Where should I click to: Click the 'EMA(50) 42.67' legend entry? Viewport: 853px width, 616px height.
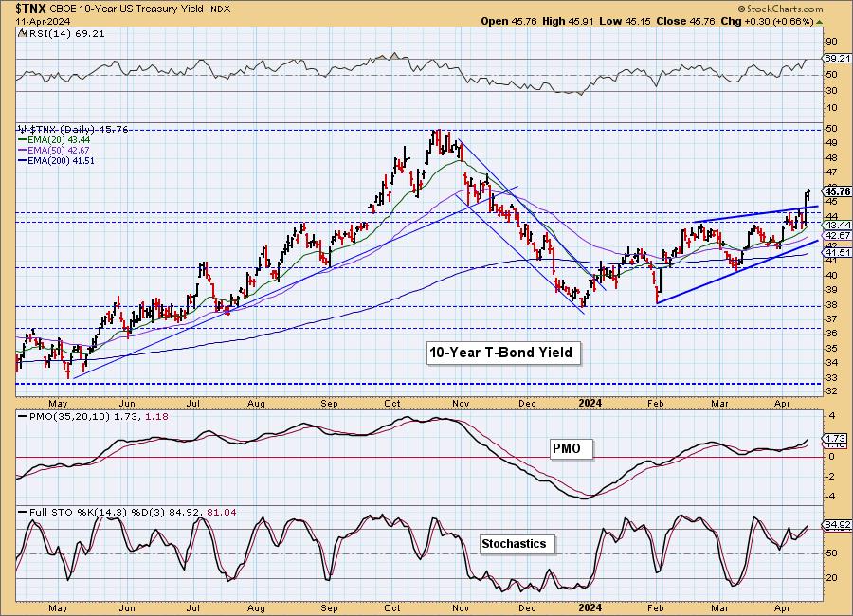tap(59, 150)
